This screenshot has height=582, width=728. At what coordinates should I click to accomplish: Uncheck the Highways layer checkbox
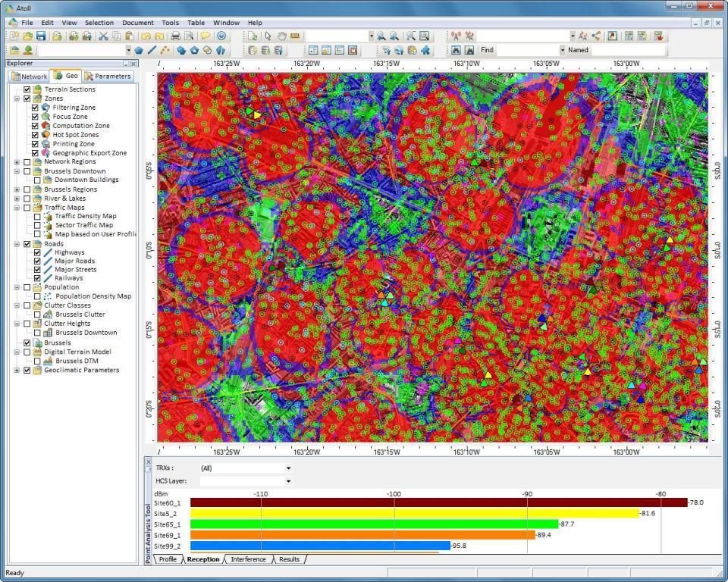(x=36, y=252)
